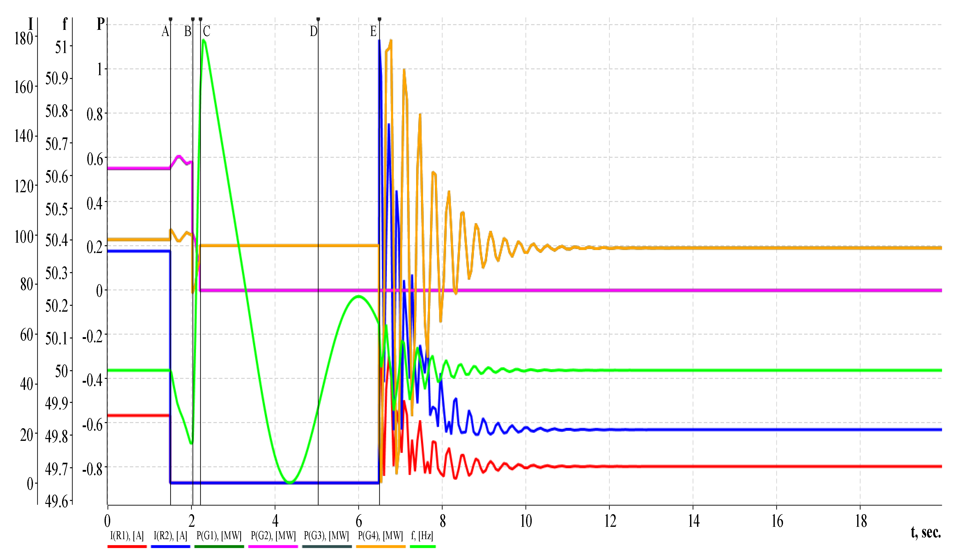Click marker A handle at top
Screen dimensions: 963x560
(x=170, y=19)
